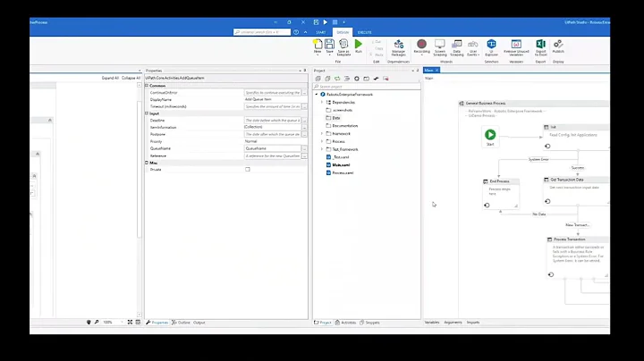Collapse the root project node in the Project tree
The image size is (644, 361).
pyautogui.click(x=317, y=95)
